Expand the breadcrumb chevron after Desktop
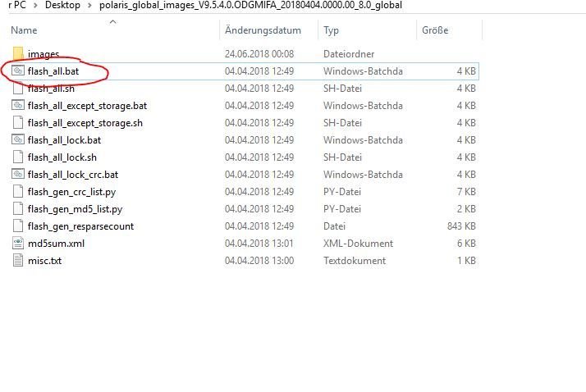 coord(89,6)
